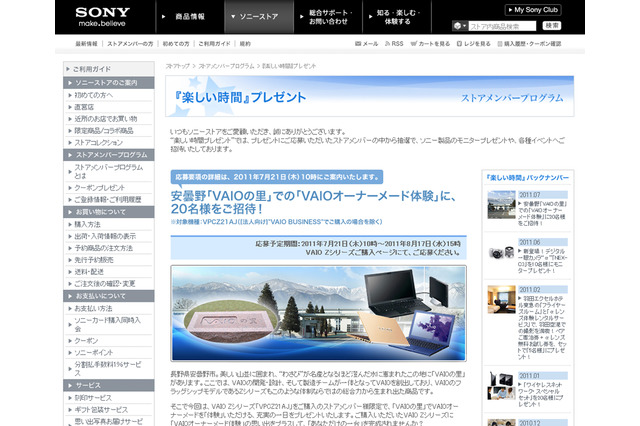Open the 2011.07 back-number thumbnail
640x426 pixels.
click(x=501, y=205)
